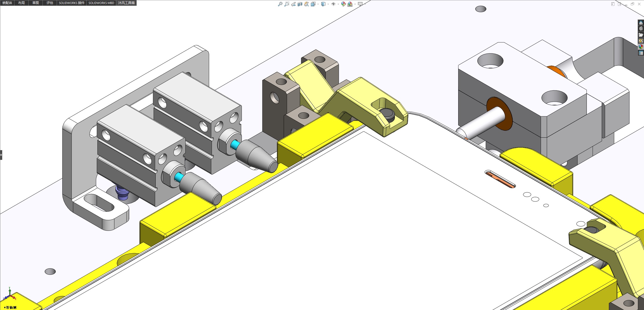This screenshot has width=644, height=310.
Task: Open the 沐风工具箱 tab
Action: pos(126,3)
